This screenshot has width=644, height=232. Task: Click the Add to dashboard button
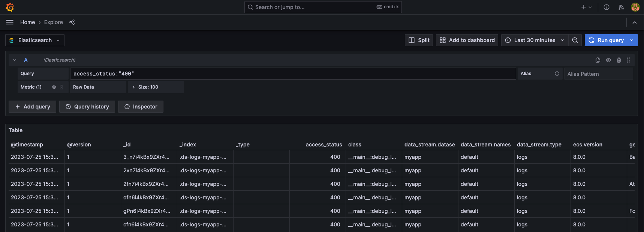[x=467, y=40]
